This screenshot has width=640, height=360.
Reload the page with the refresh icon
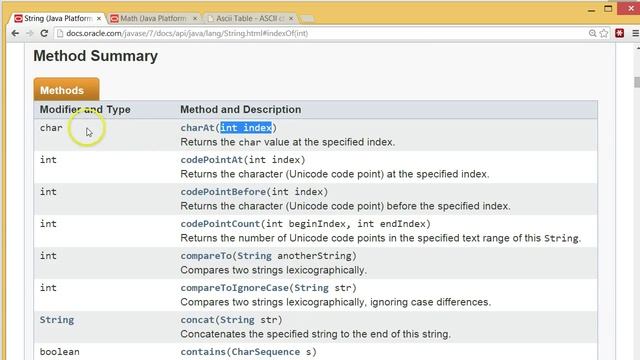pyautogui.click(x=44, y=33)
